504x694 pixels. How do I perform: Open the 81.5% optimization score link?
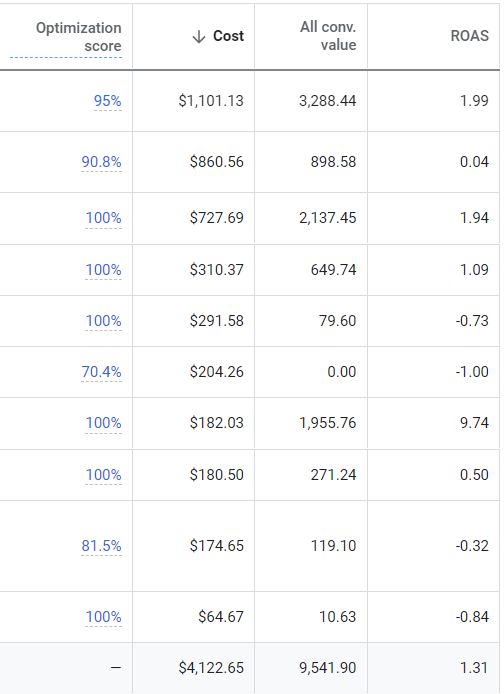(101, 546)
